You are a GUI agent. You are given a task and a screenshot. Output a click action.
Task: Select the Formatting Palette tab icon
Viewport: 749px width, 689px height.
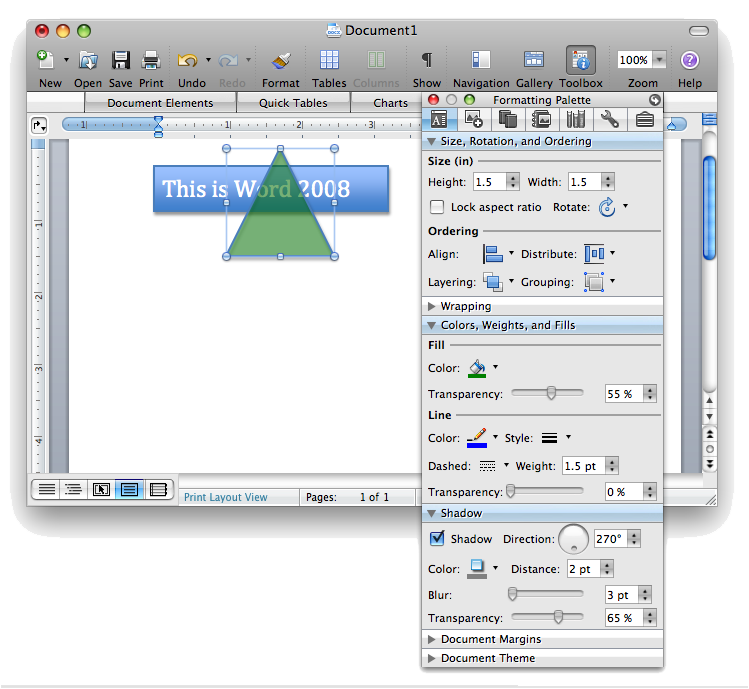pos(439,119)
